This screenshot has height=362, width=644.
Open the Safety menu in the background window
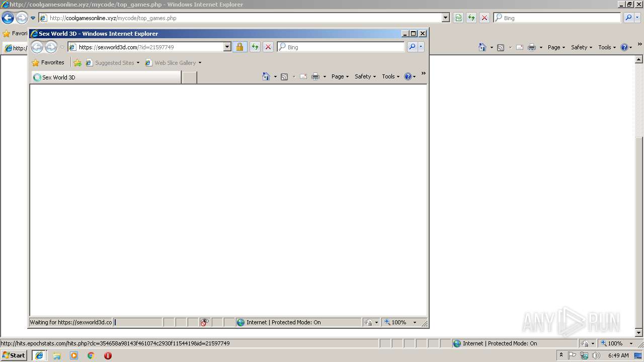pos(582,47)
